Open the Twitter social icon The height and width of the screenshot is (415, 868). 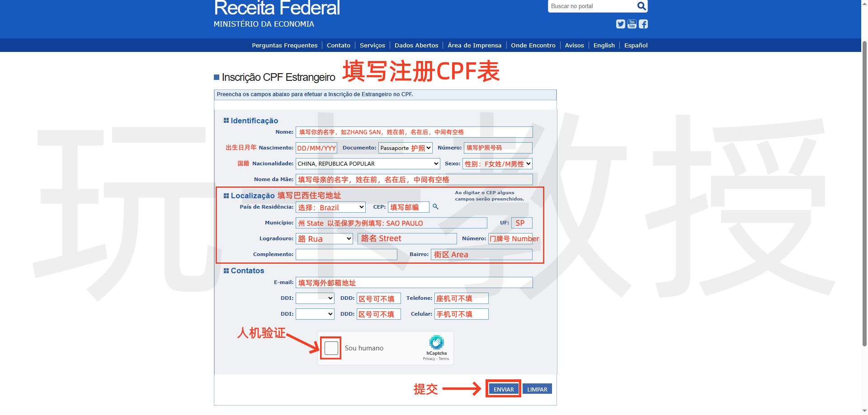click(620, 24)
